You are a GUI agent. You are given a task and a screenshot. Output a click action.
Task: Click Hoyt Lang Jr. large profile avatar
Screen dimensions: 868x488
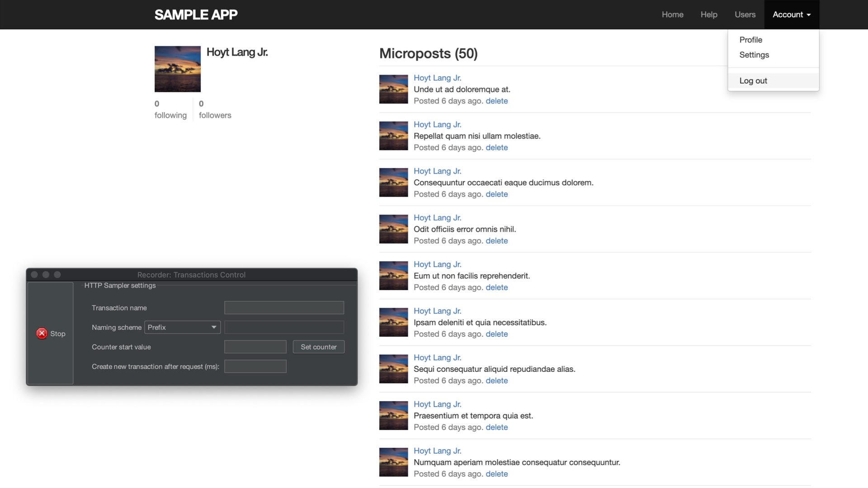point(177,69)
